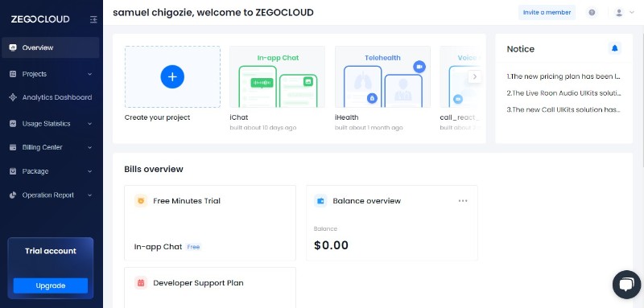Image resolution: width=644 pixels, height=308 pixels.
Task: Expand the Projects menu chevron
Action: (x=89, y=74)
